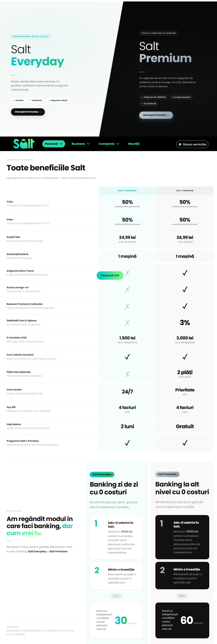Screen dimensions: 217x644
Task: Click the Descarcă Salt floating button
Action: click(110, 275)
